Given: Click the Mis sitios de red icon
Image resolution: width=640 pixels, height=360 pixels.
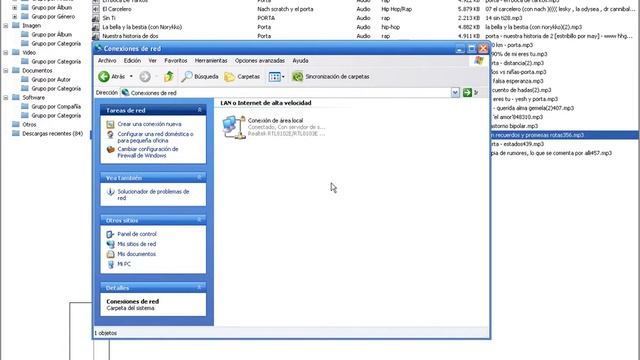Looking at the screenshot, I should pyautogui.click(x=110, y=244).
